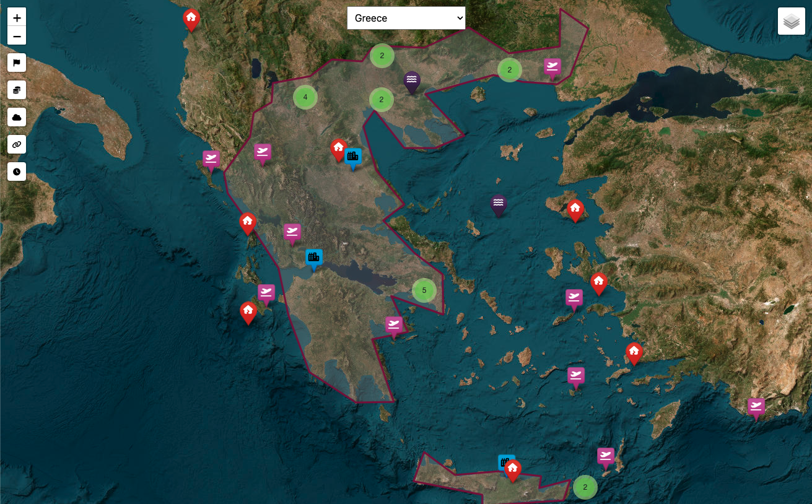This screenshot has width=812, height=504.
Task: Select the red home marker on Zakynthos
Action: coord(248,312)
